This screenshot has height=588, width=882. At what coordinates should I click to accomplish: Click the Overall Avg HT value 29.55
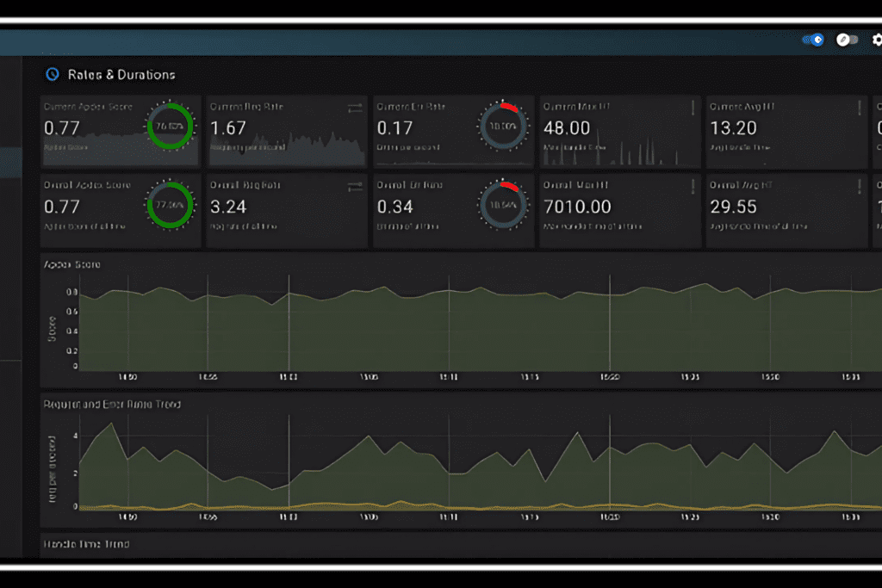(733, 207)
